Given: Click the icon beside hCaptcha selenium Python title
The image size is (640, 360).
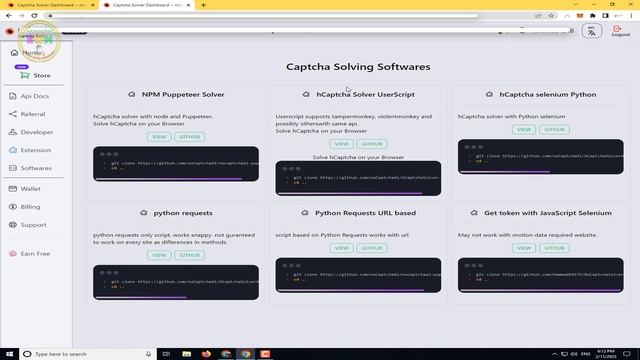Looking at the screenshot, I should click(489, 94).
